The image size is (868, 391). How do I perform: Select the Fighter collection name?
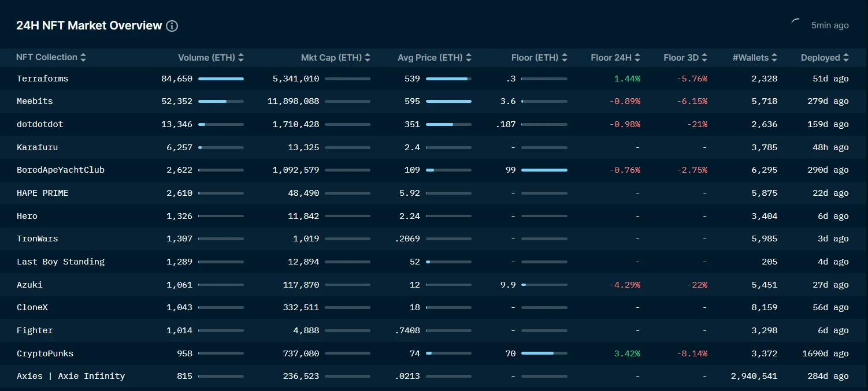pyautogui.click(x=35, y=330)
